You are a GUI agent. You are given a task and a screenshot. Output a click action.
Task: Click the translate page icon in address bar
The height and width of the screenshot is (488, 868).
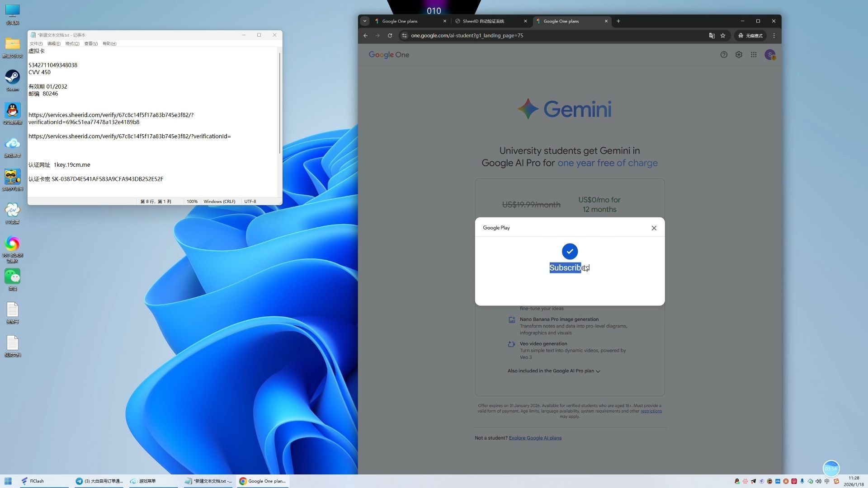tap(712, 36)
